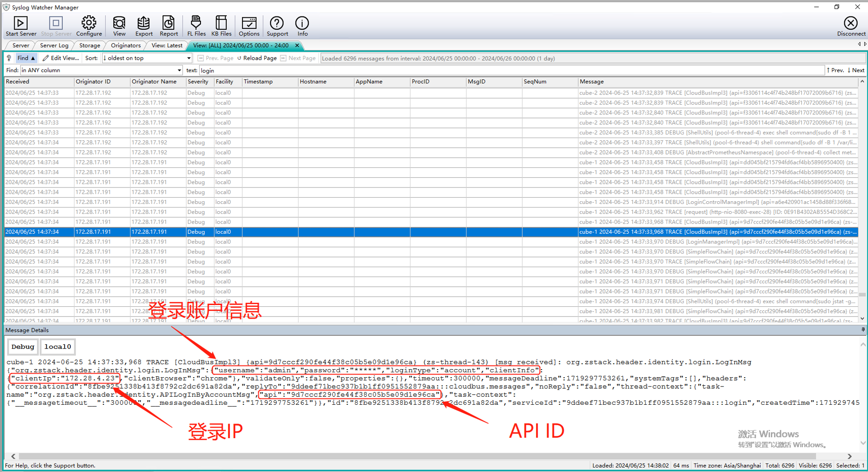Switch to the Originators tab
Image resolution: width=868 pixels, height=472 pixels.
(x=126, y=45)
